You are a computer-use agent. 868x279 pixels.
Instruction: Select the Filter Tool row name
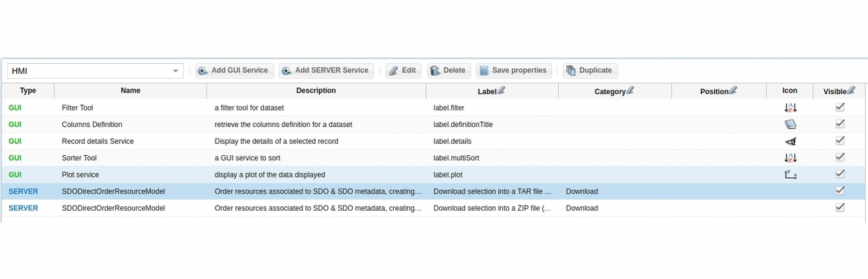[x=77, y=108]
